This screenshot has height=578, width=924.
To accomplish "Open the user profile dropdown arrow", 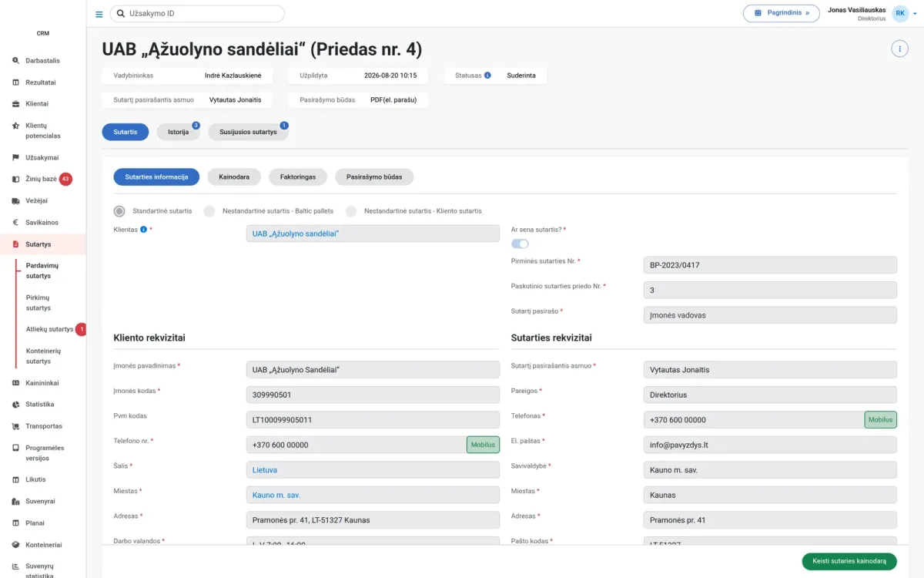I will (915, 14).
